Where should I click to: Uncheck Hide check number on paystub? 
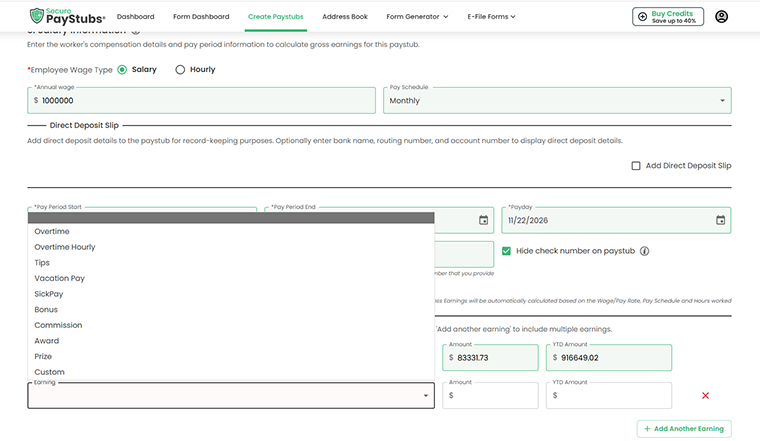point(506,251)
